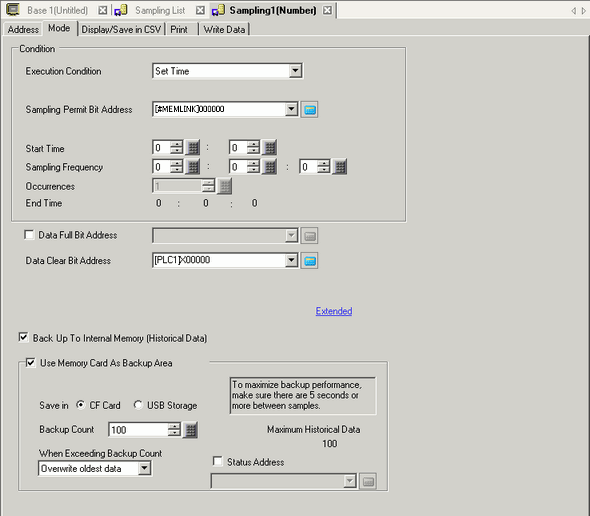Open address picker for Sampling Permit Bit Address
590x516 pixels.
pos(309,110)
